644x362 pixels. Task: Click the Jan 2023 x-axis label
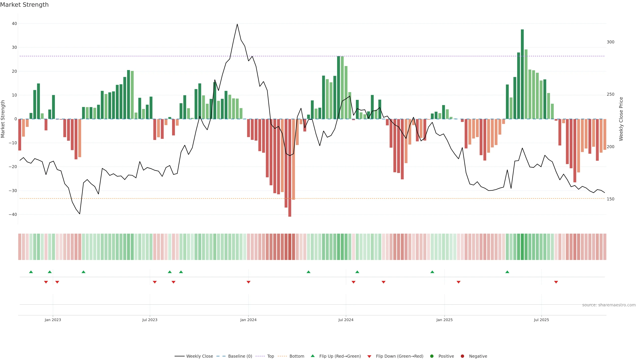(53, 320)
